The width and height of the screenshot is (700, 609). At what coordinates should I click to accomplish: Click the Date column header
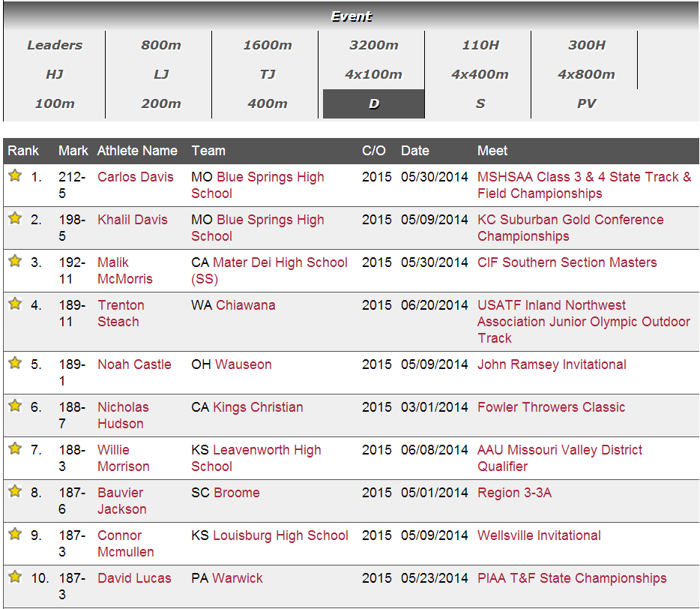414,151
